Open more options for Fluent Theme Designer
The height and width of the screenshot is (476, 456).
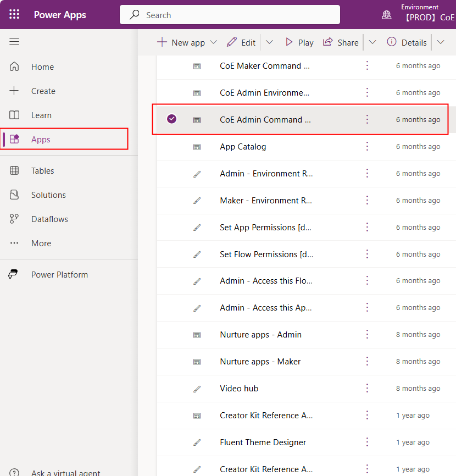tap(367, 442)
